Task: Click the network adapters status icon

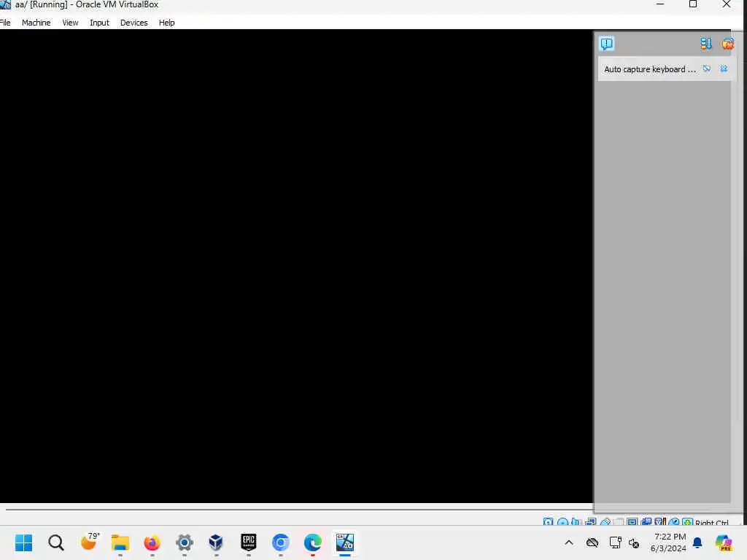Action: (590, 522)
